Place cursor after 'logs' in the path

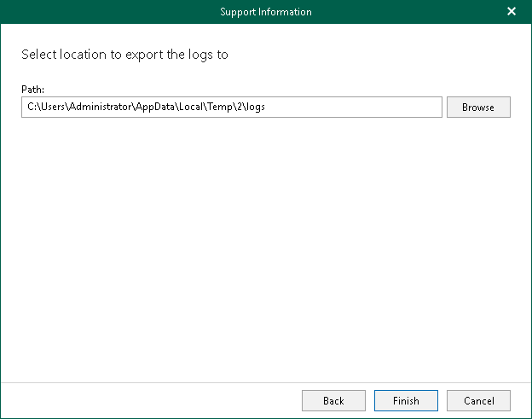266,107
